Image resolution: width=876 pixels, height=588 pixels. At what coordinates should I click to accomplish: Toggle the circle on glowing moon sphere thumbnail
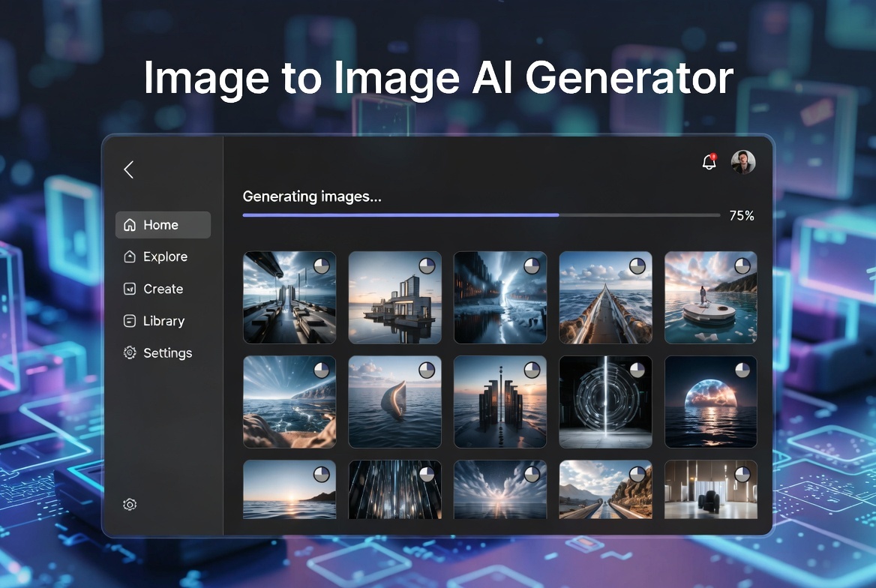pyautogui.click(x=742, y=370)
